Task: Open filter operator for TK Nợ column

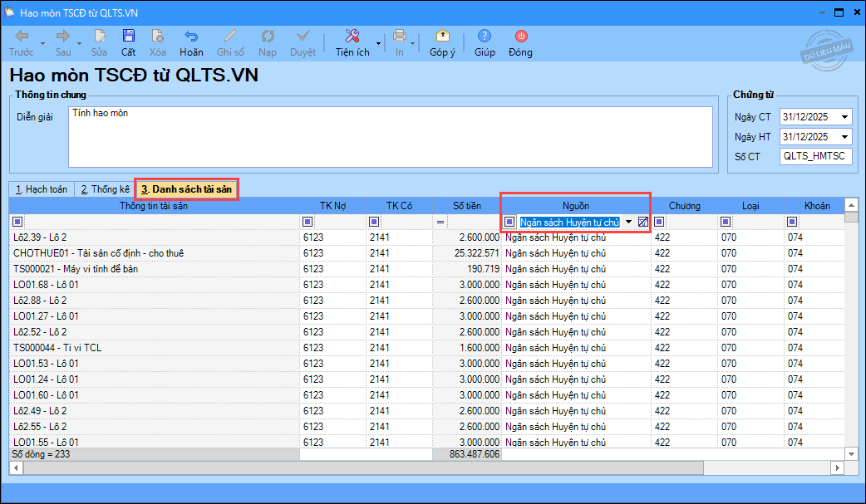Action: 308,222
